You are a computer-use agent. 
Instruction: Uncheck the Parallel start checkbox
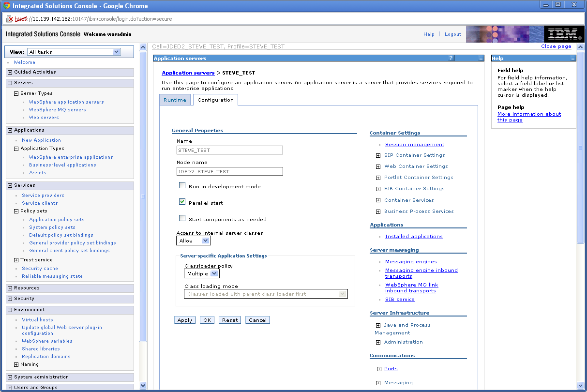(182, 202)
